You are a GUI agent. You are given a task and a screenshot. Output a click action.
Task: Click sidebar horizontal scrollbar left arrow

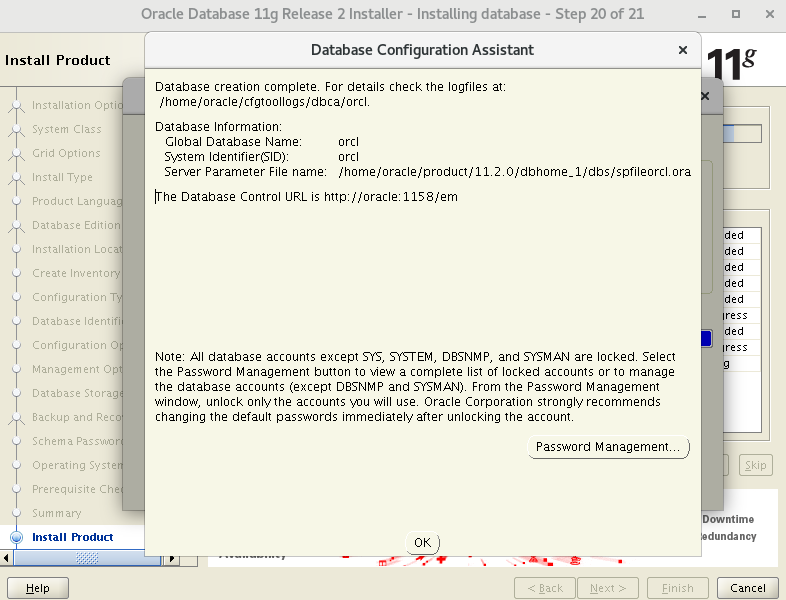pos(6,558)
